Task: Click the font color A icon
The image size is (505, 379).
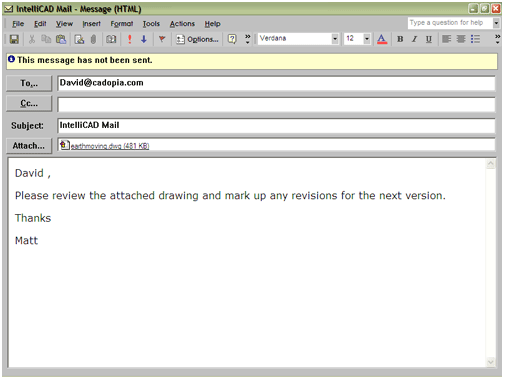Action: [382, 39]
